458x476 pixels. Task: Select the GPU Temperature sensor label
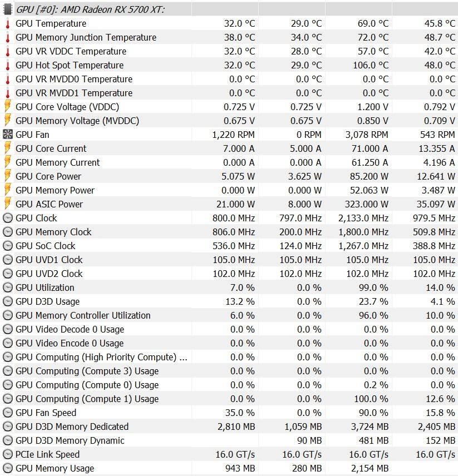(51, 24)
